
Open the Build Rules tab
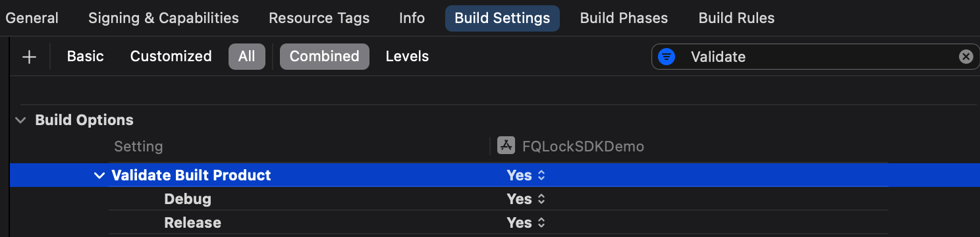point(736,18)
